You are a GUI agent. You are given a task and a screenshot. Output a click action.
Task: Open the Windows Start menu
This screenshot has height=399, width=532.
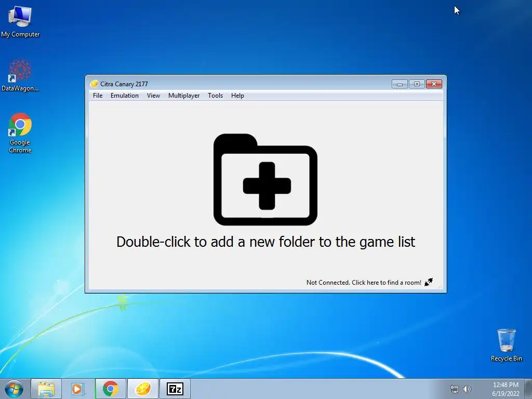click(14, 389)
